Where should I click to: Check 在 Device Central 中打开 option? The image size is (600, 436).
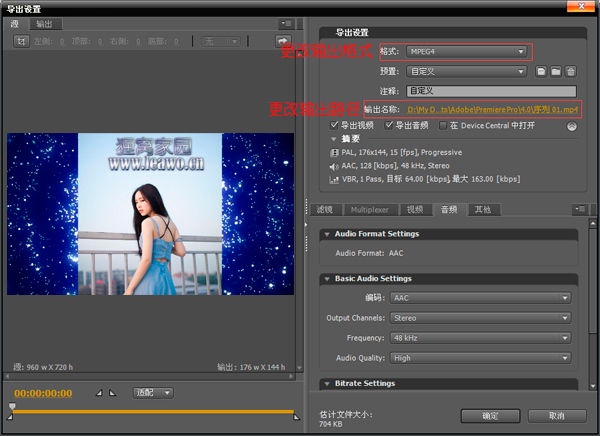point(443,126)
